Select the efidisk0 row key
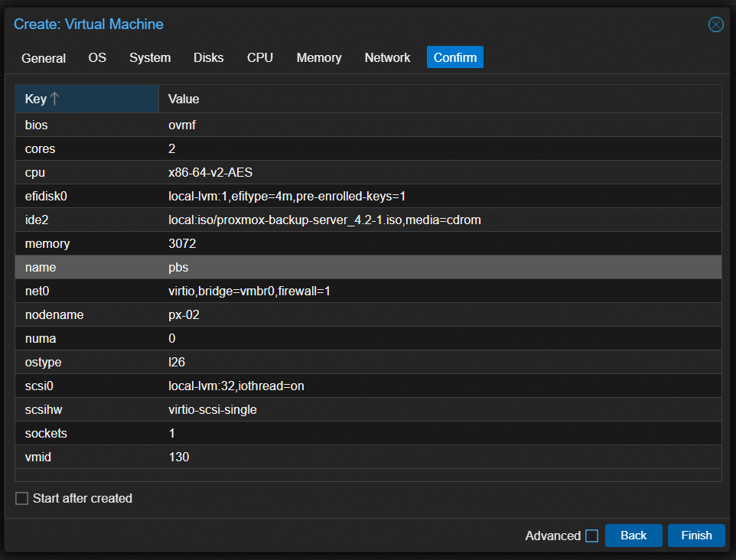 46,196
